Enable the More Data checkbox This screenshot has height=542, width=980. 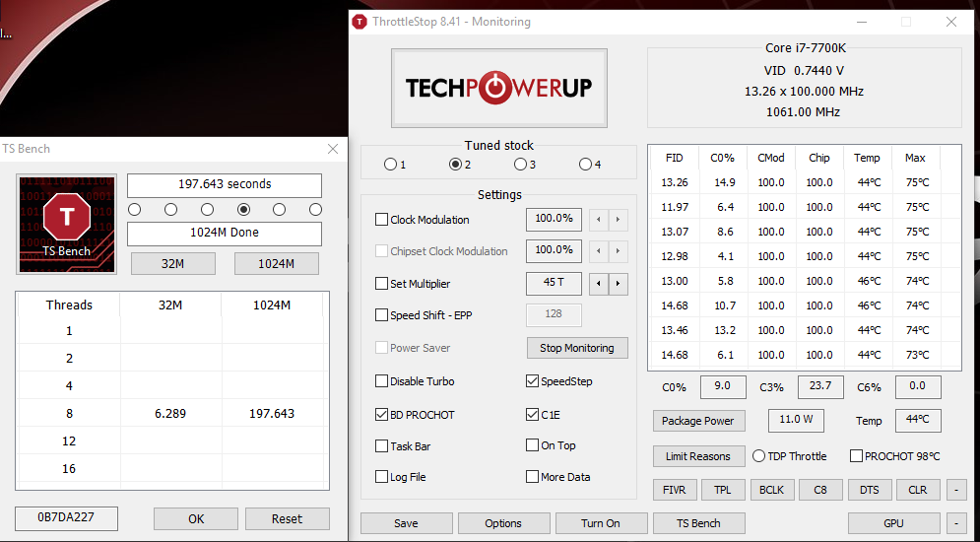(x=532, y=476)
